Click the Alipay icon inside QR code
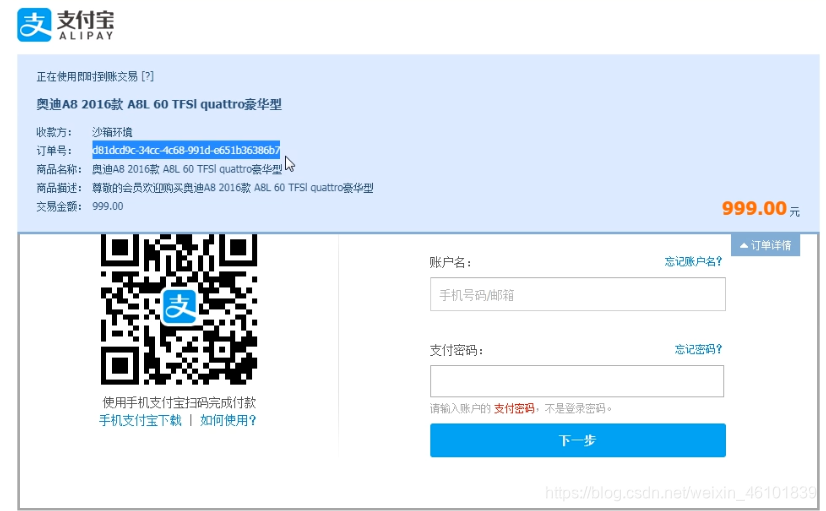The width and height of the screenshot is (826, 511). (179, 306)
